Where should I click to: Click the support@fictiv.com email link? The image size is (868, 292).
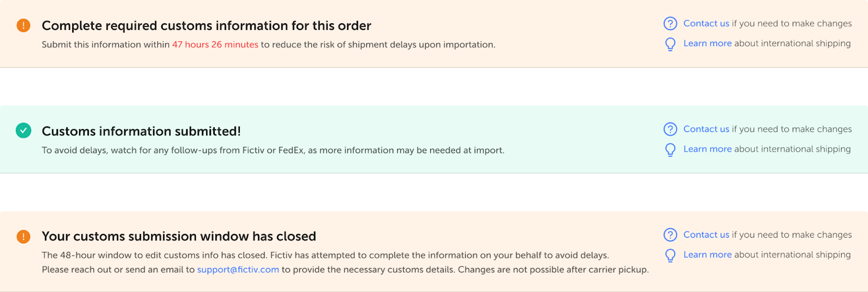(x=238, y=270)
